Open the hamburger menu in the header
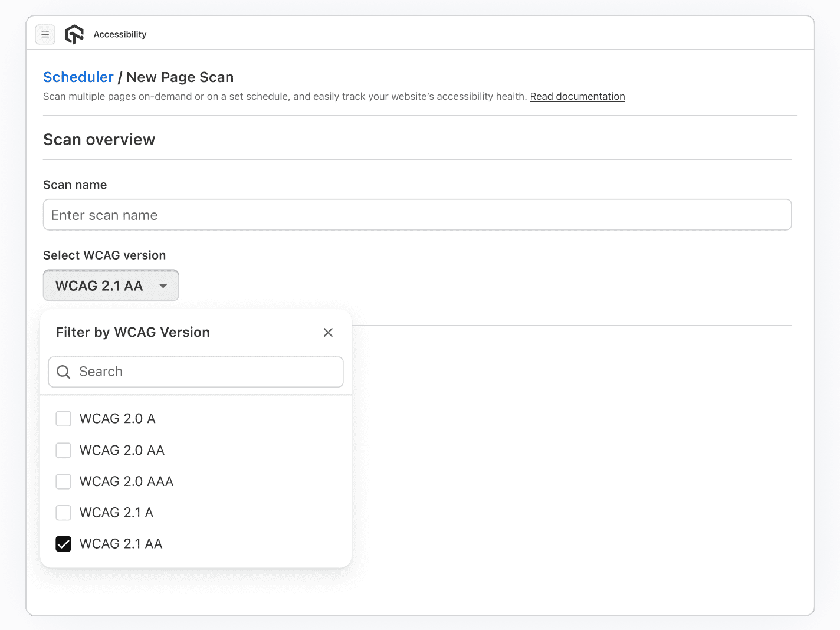The image size is (840, 630). coord(45,35)
